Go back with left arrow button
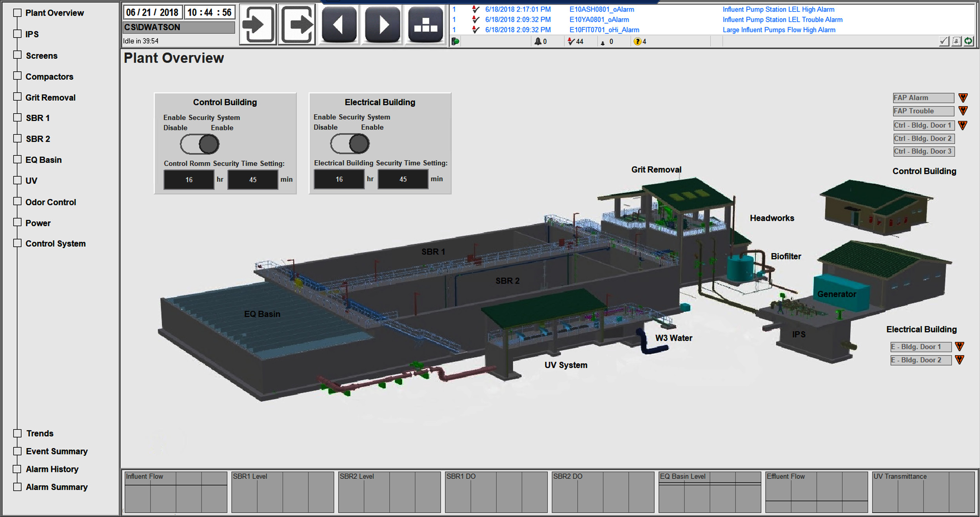The image size is (980, 517). (x=339, y=25)
